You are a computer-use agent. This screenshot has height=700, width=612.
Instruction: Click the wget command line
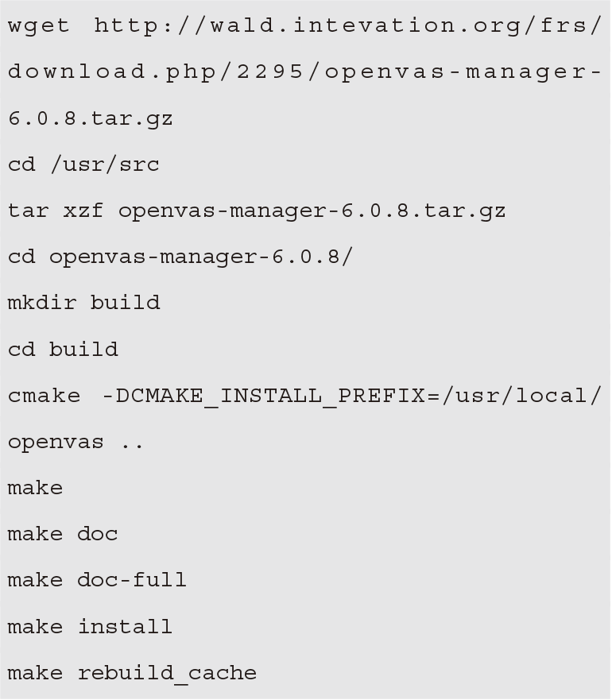[x=304, y=26]
